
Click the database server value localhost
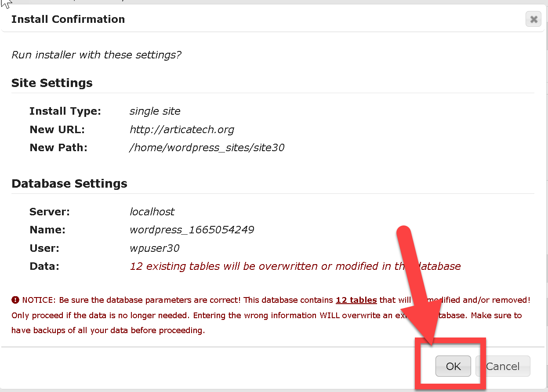pyautogui.click(x=152, y=212)
